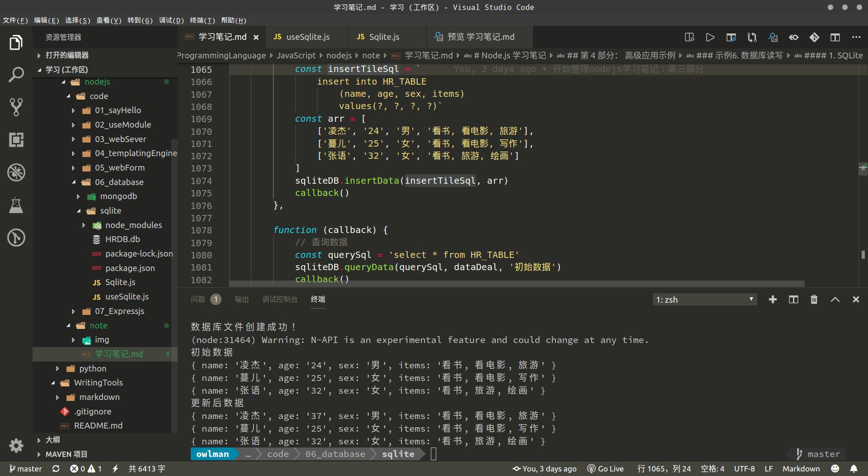The height and width of the screenshot is (476, 868).
Task: Click the notifications bell in status bar
Action: pyautogui.click(x=854, y=469)
